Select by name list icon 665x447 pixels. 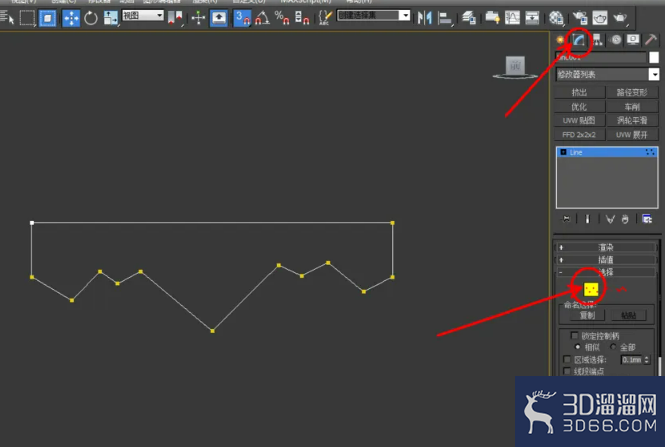click(x=7, y=18)
